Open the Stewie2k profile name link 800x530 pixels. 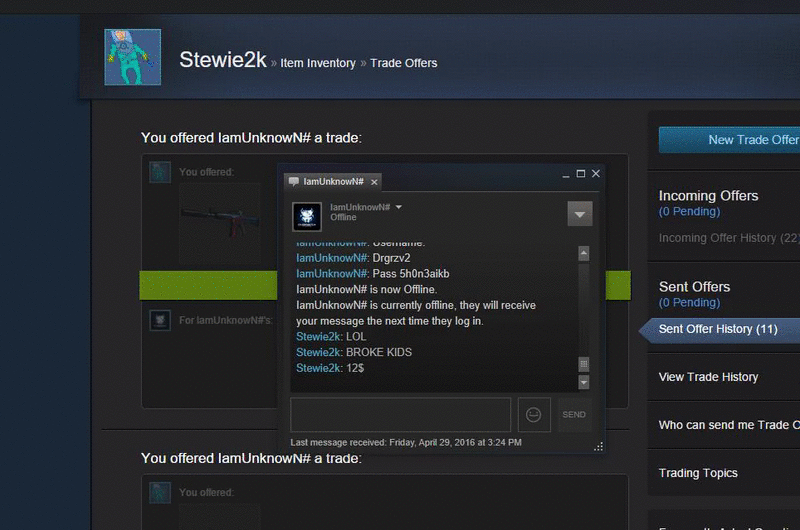[x=223, y=60]
